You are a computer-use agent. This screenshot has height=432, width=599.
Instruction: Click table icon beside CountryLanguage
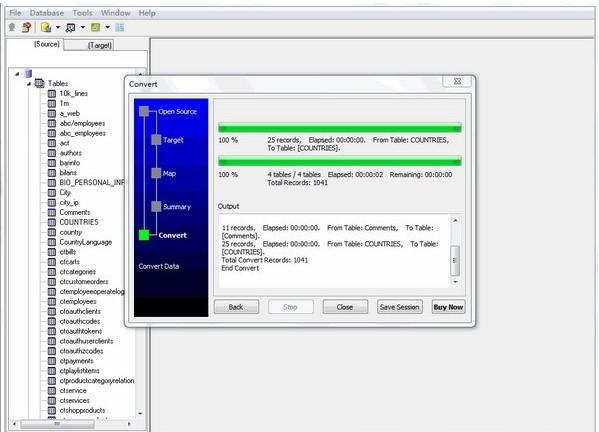tap(52, 242)
